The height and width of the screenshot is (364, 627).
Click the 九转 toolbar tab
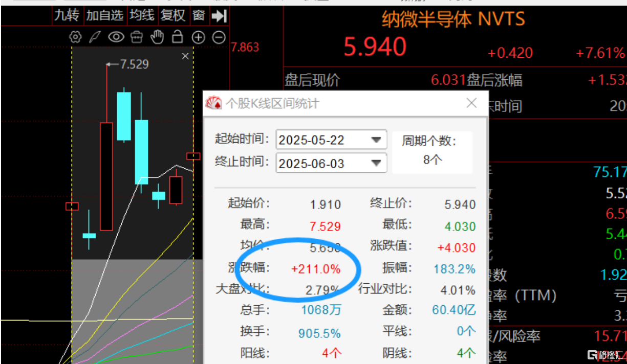point(67,16)
